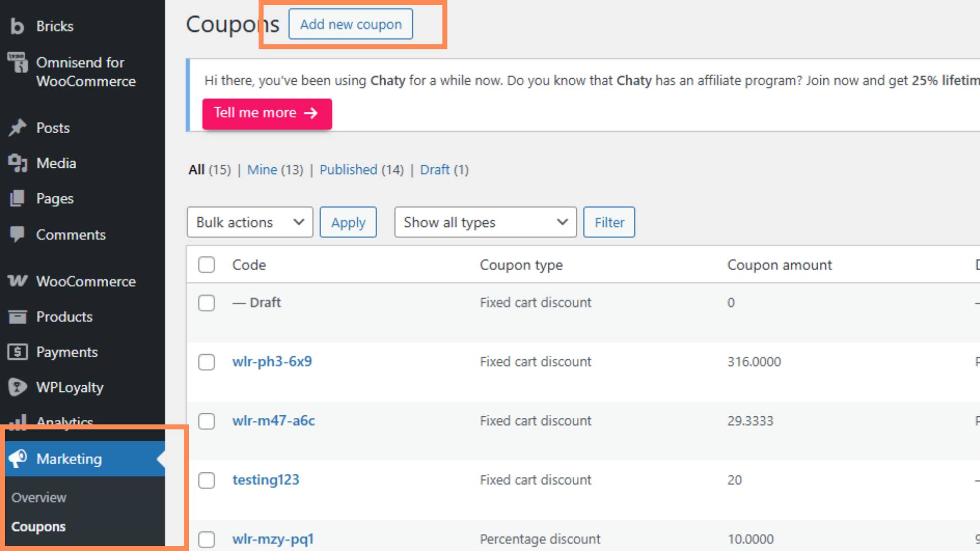The height and width of the screenshot is (551, 980).
Task: Click the Products archive box icon
Action: pyautogui.click(x=17, y=317)
